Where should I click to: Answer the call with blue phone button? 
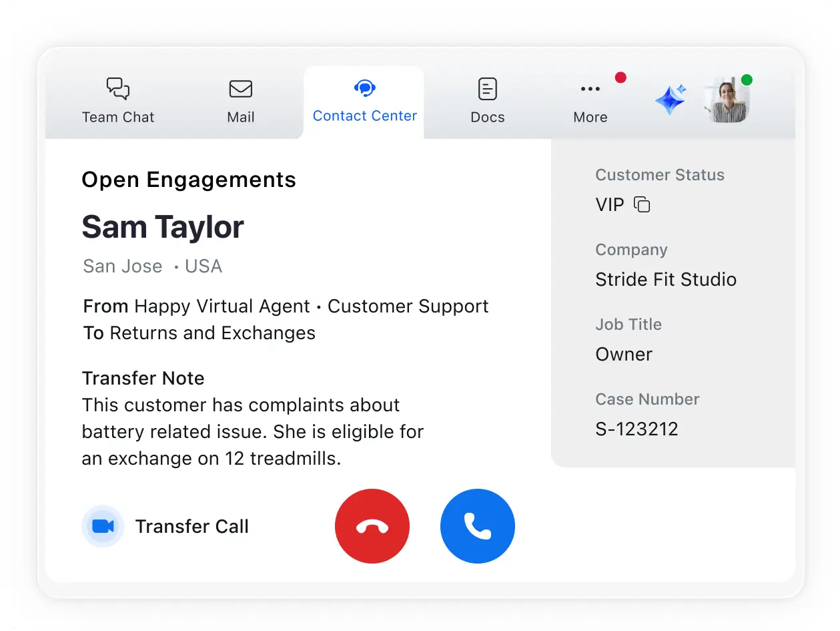[x=478, y=526]
